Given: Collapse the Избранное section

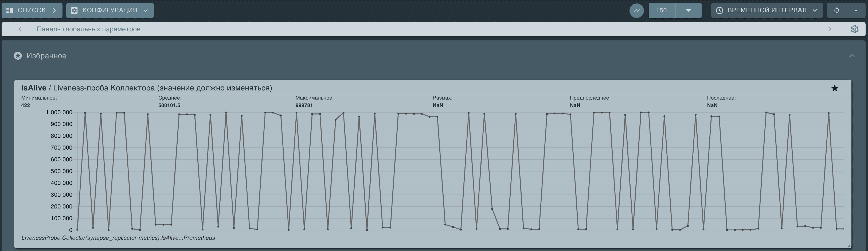Looking at the screenshot, I should (x=852, y=56).
